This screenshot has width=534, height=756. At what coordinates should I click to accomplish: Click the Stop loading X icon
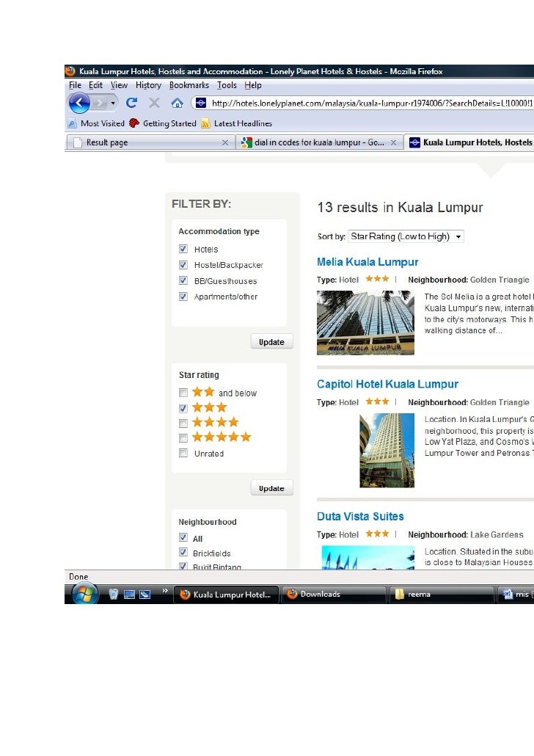coord(154,103)
